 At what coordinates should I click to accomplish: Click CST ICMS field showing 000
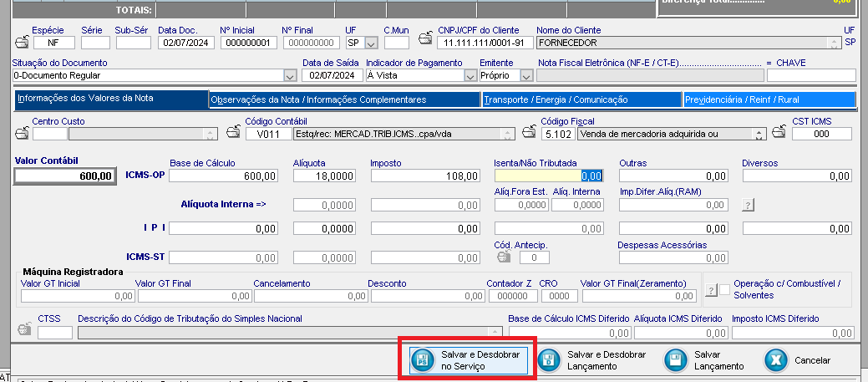(x=822, y=134)
